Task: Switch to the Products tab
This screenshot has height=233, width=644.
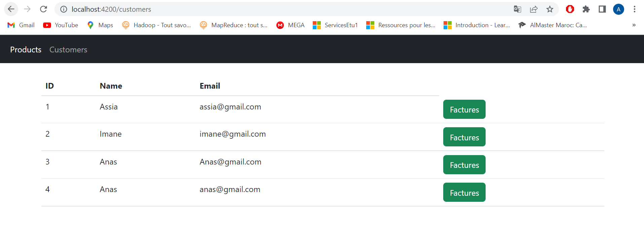Action: [26, 49]
